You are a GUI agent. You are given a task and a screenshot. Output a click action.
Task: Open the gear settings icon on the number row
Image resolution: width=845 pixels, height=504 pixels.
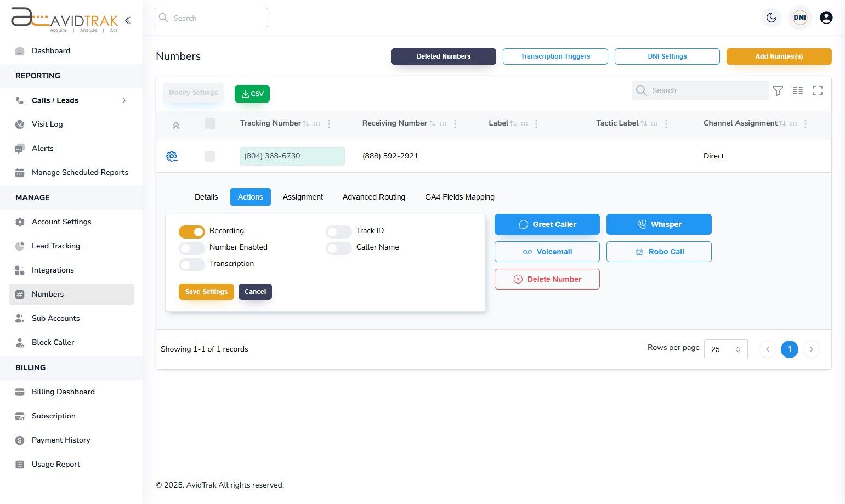pos(172,156)
